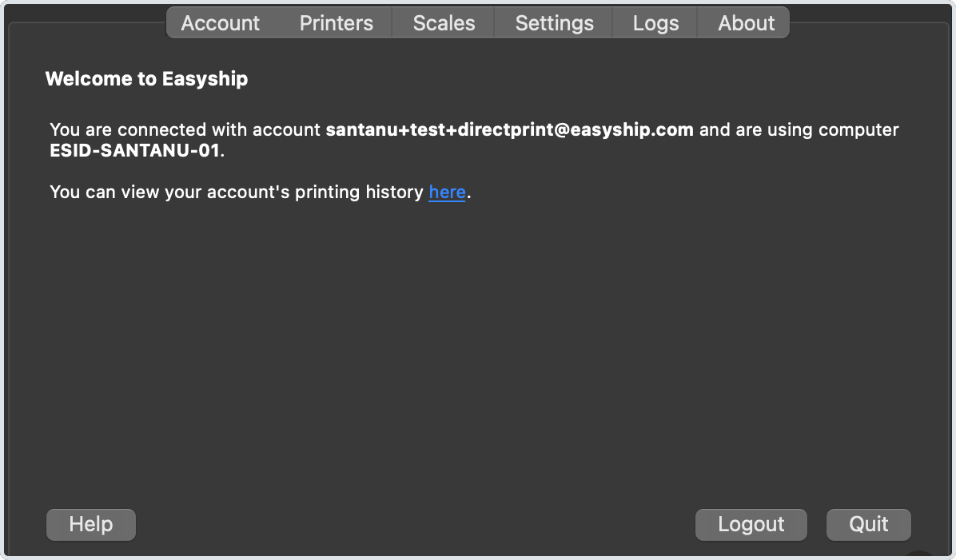
Task: Select the account email santanu+test+directprint@easyship.com
Action: pyautogui.click(x=510, y=129)
